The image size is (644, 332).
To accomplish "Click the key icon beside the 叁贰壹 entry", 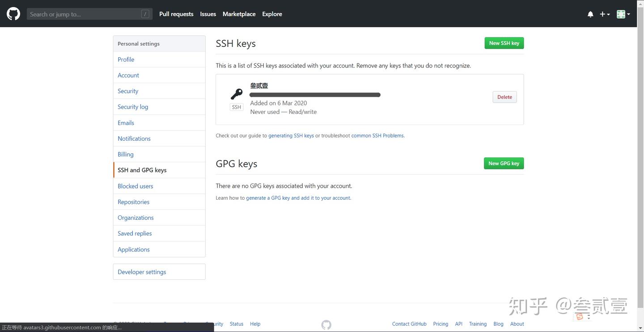I will tap(236, 94).
